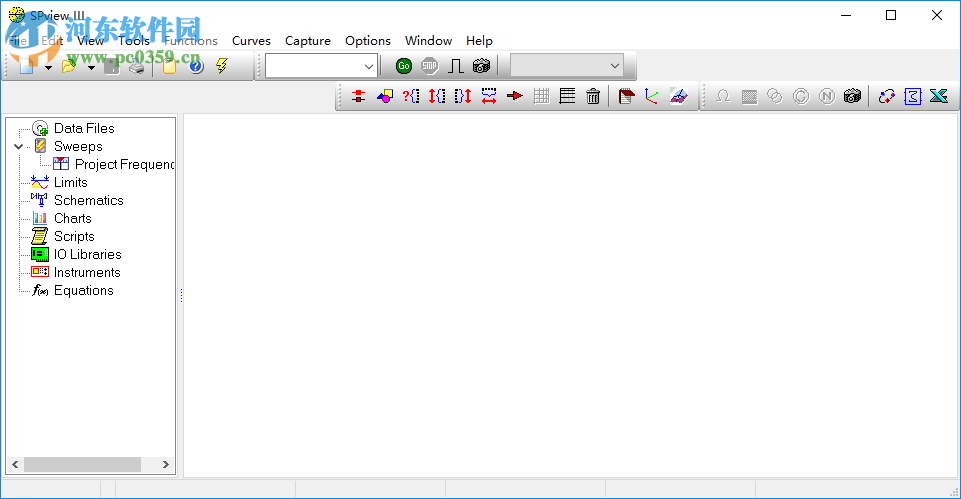The image size is (961, 499).
Task: Click the teal Excel X icon
Action: coord(939,96)
